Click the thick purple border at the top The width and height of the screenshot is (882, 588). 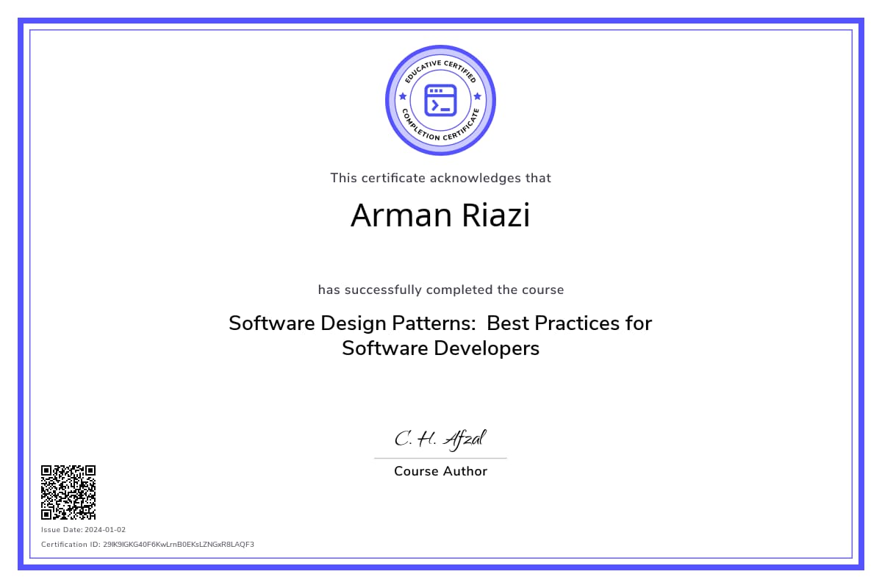click(441, 22)
